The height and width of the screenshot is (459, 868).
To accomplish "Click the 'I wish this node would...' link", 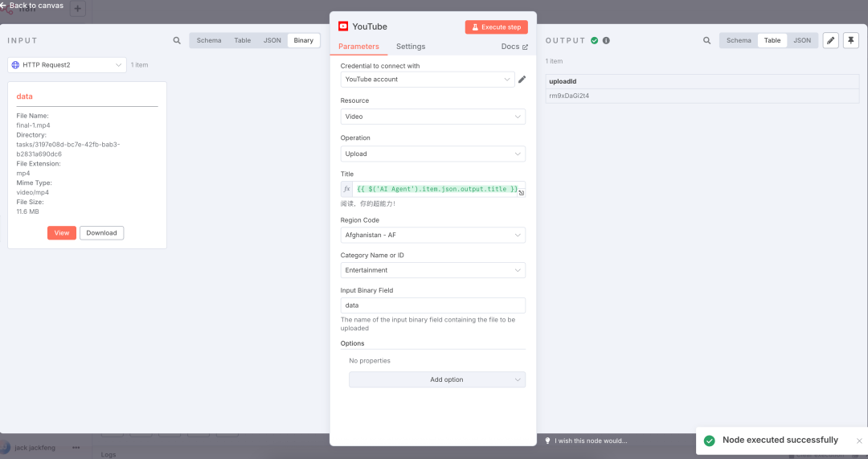I will [591, 441].
